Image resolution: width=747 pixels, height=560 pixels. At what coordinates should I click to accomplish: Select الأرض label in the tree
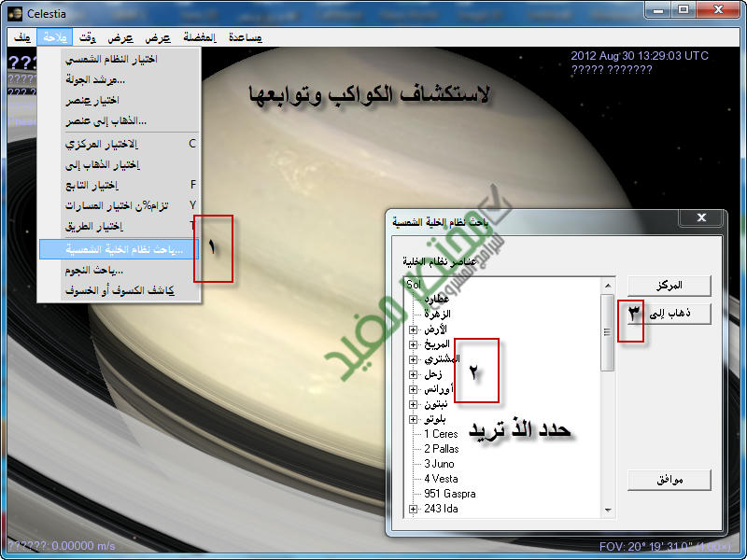(x=435, y=329)
